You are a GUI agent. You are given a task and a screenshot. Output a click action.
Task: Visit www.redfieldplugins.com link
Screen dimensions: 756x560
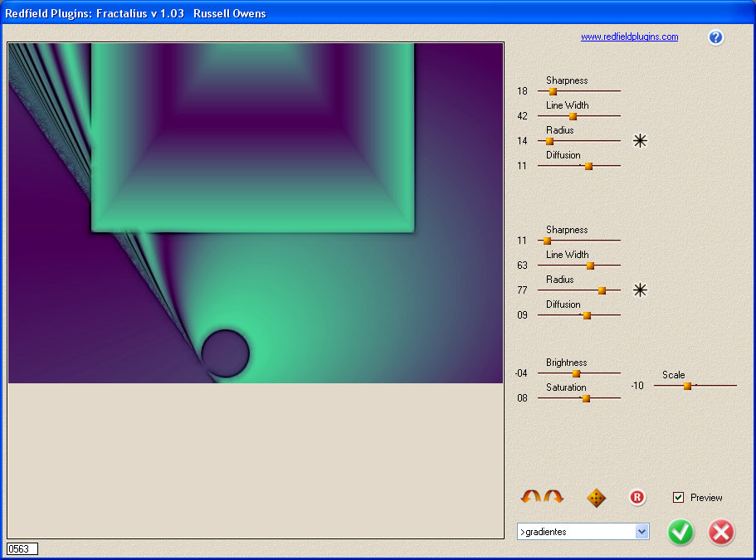(629, 37)
